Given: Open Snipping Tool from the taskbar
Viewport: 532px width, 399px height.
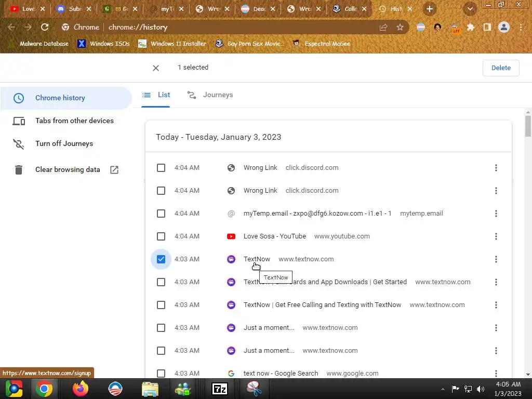Looking at the screenshot, I should point(254,389).
